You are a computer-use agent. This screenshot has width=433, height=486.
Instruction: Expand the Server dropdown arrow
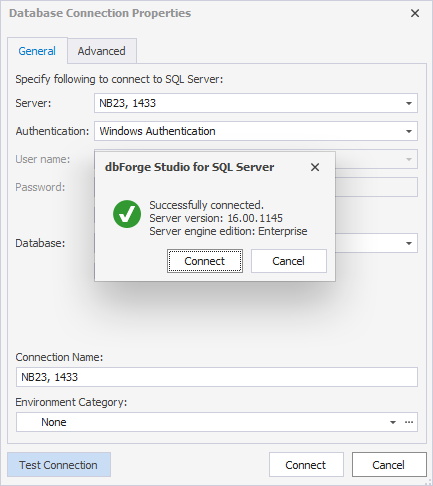(409, 103)
